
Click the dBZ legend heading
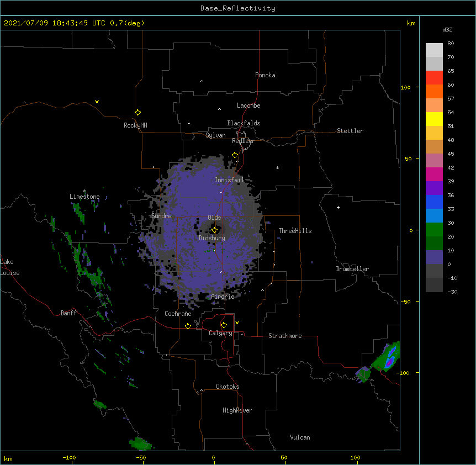click(x=447, y=29)
